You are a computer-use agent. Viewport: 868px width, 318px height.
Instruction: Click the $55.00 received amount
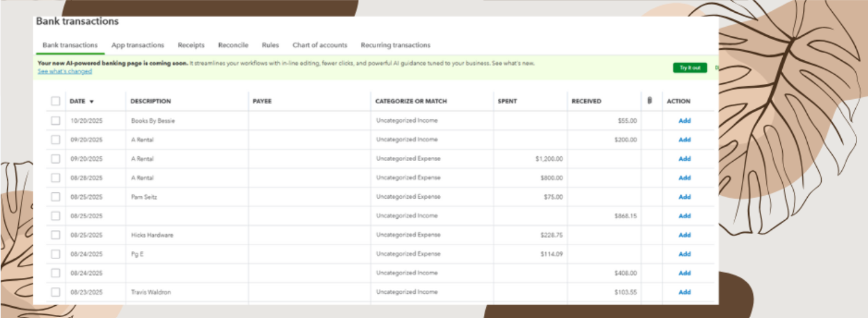[x=628, y=120]
